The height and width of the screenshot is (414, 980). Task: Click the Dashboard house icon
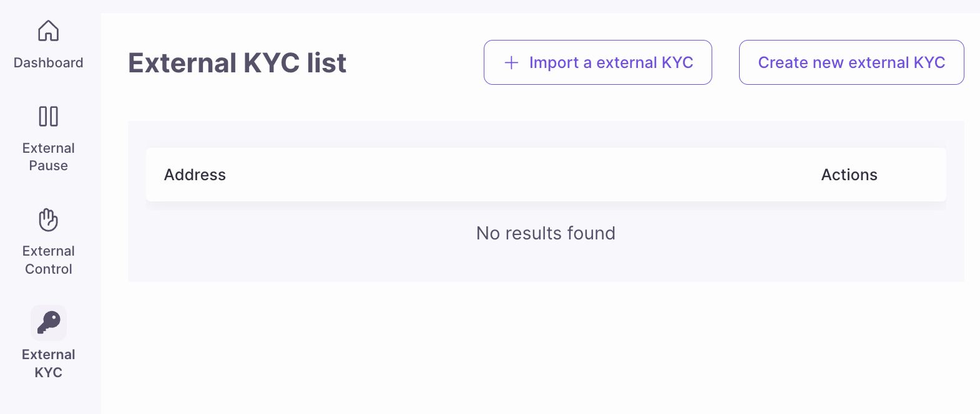48,31
